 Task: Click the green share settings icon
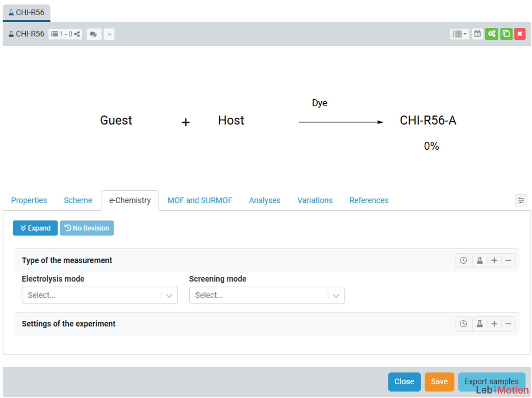(491, 34)
